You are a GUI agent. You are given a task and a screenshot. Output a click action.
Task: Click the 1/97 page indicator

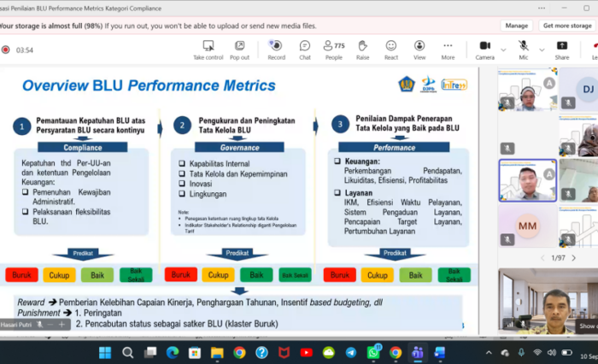(x=558, y=258)
